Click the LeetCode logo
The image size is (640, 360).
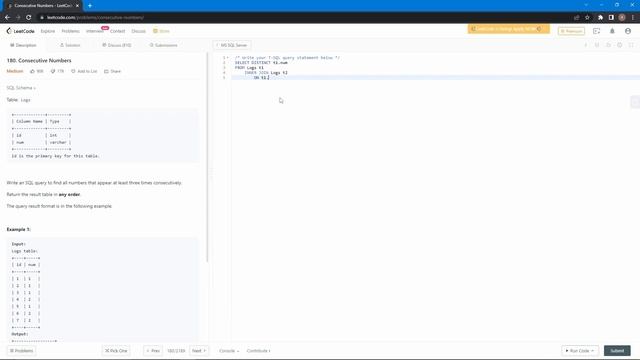click(20, 31)
